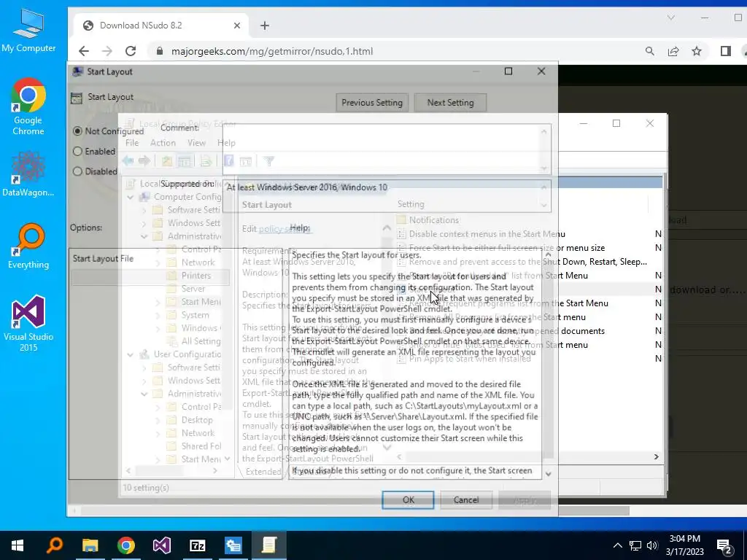Show hidden tray icons chevron
The height and width of the screenshot is (560, 747).
coord(617,545)
